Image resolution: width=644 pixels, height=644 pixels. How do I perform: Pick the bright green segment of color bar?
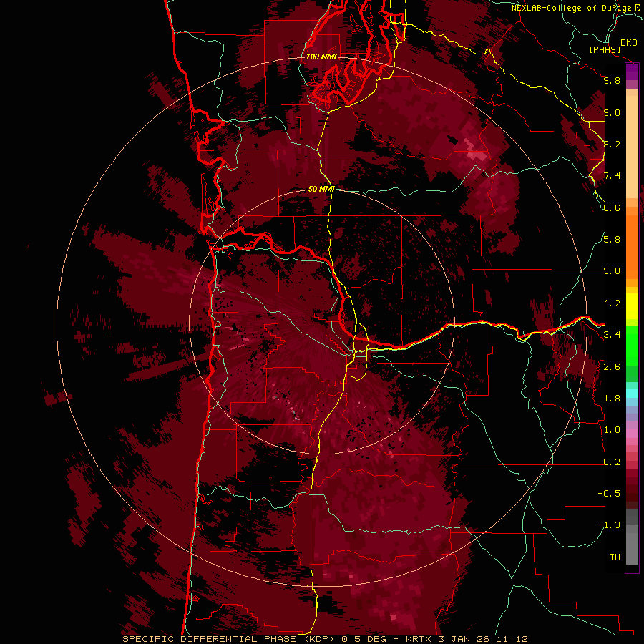(632, 345)
